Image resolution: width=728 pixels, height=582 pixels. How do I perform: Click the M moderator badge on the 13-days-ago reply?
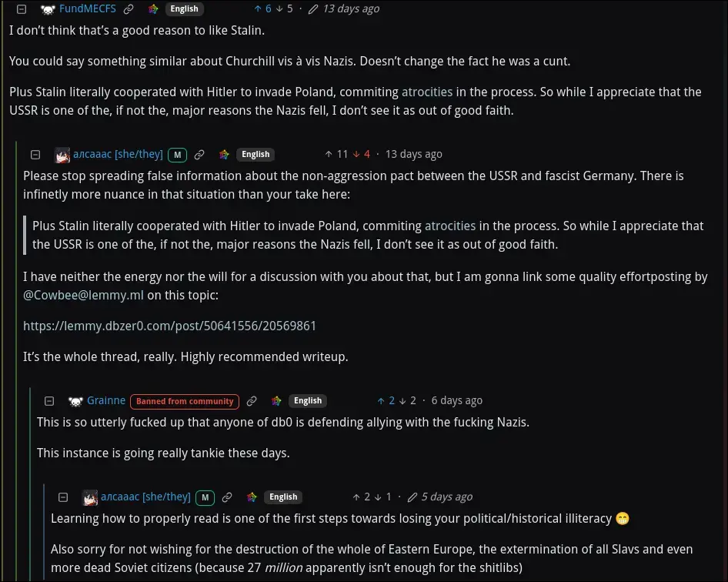pos(178,154)
